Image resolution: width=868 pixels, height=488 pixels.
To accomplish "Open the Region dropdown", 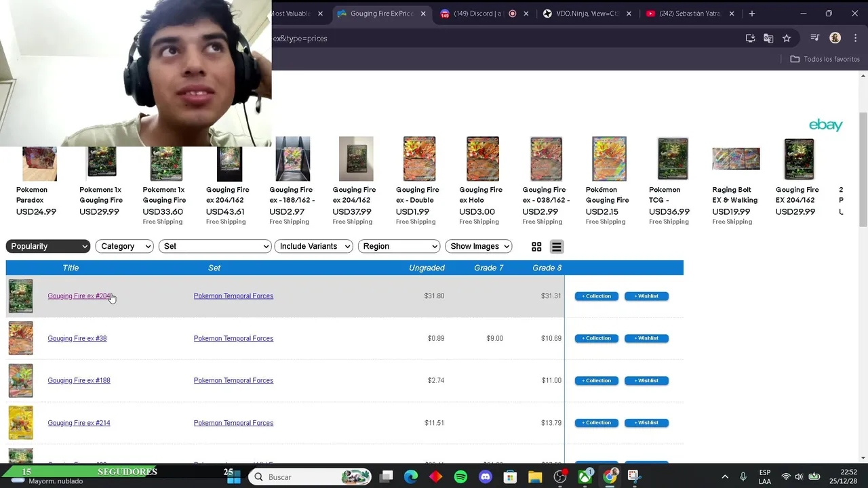I will coord(399,246).
